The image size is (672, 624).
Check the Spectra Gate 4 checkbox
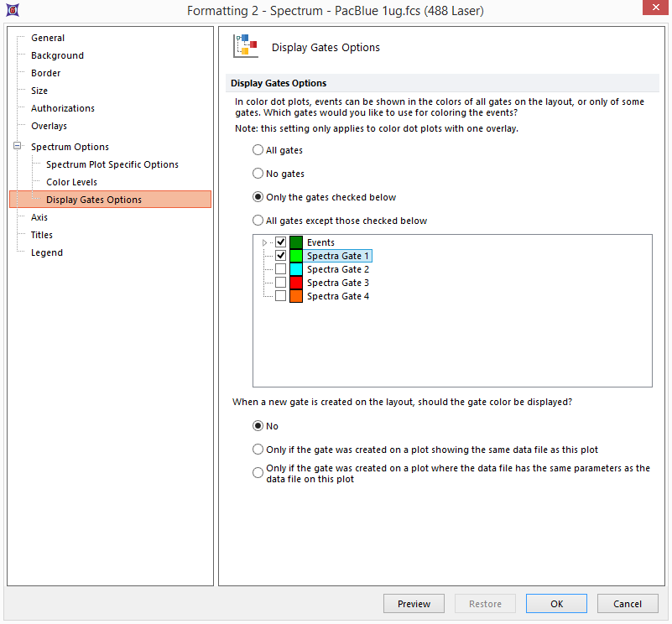281,296
